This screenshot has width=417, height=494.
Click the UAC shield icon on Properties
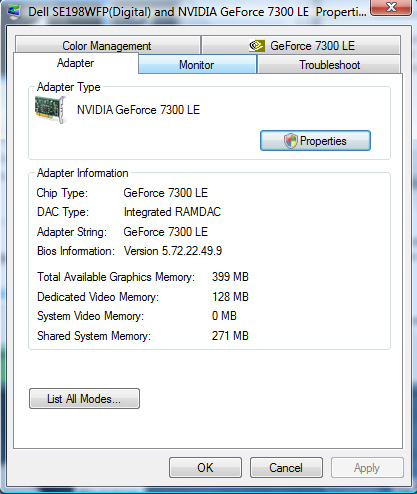(x=290, y=141)
